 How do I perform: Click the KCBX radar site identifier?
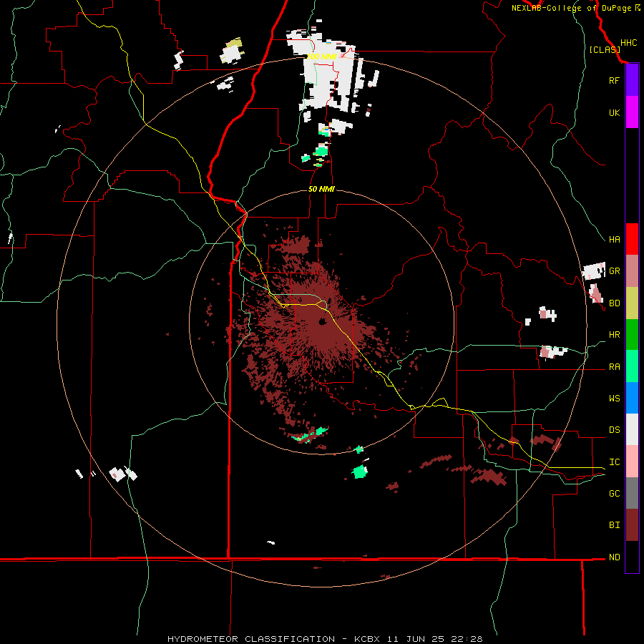coord(367,639)
